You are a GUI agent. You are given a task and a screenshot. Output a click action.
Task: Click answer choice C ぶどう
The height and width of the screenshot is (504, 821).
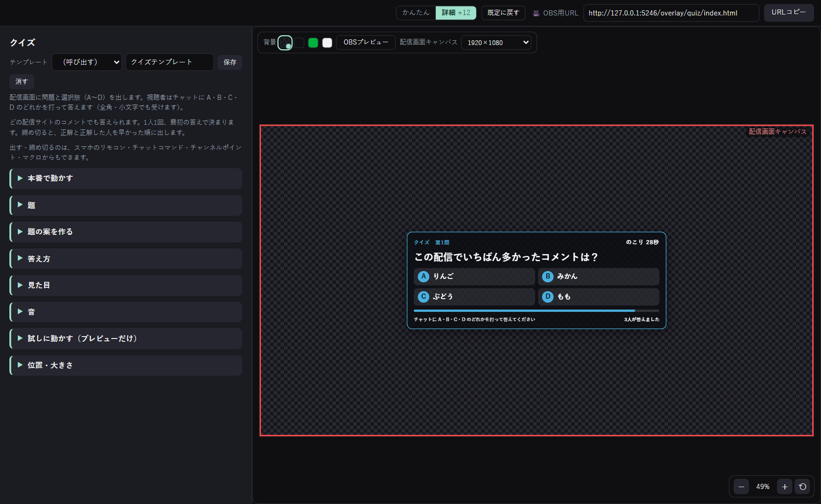[474, 297]
